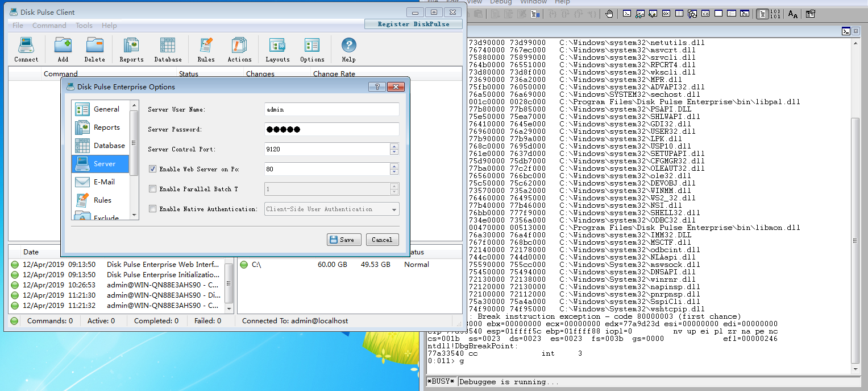The width and height of the screenshot is (868, 391).
Task: Open the Actions toolbar icon
Action: tap(239, 48)
